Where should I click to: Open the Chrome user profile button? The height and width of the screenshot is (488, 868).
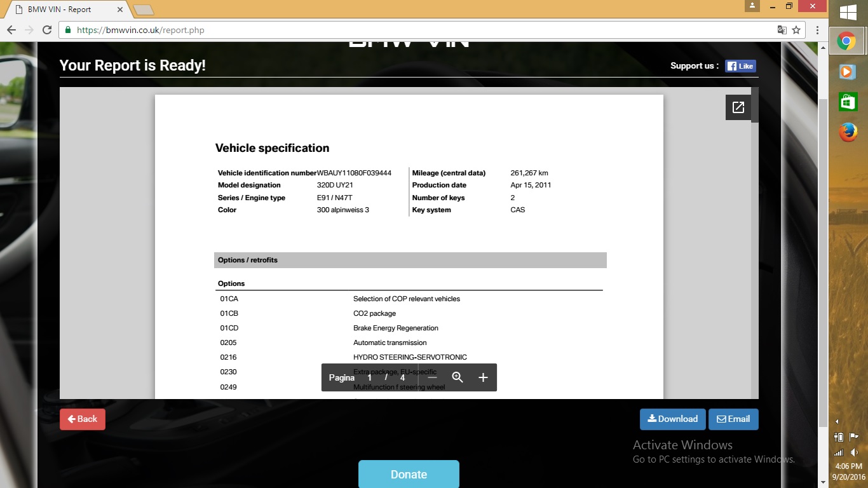click(x=752, y=5)
